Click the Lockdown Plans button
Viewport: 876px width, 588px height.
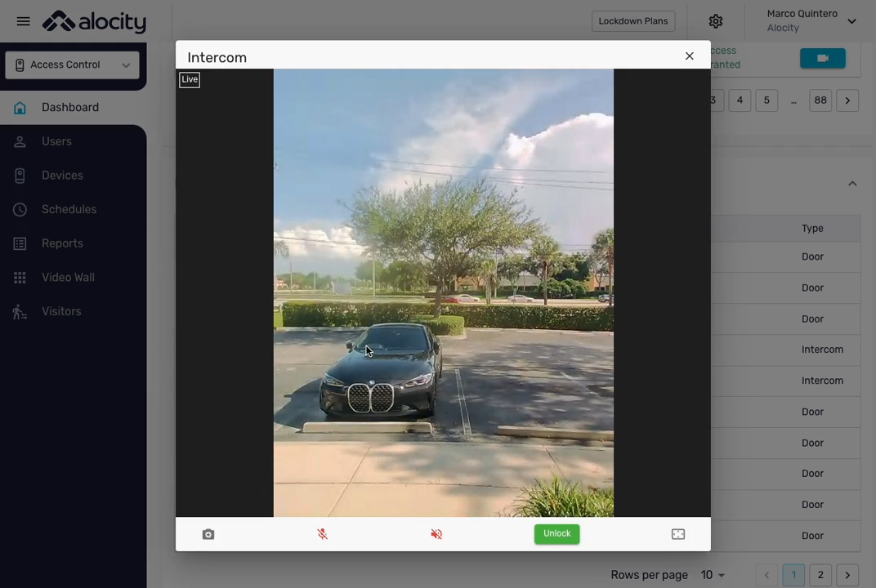pos(633,21)
